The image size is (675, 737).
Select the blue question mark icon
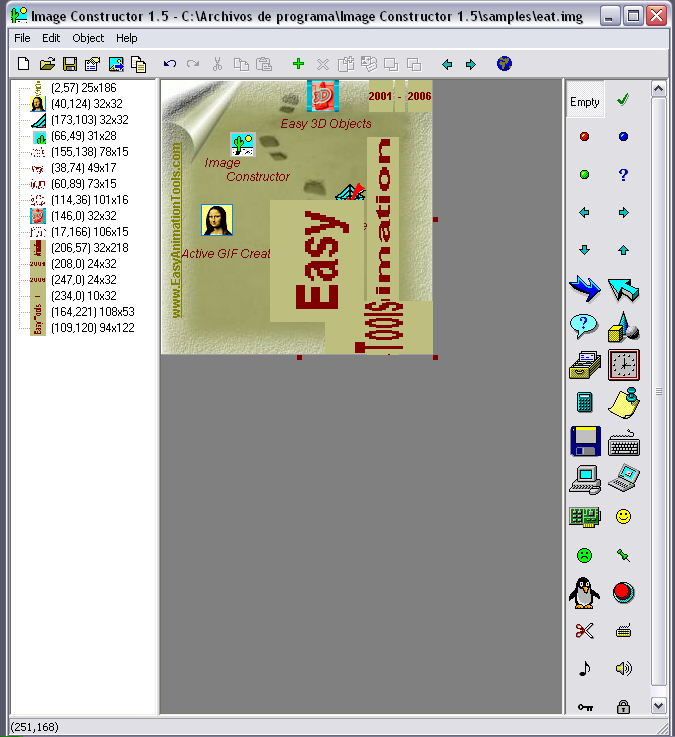coord(623,174)
